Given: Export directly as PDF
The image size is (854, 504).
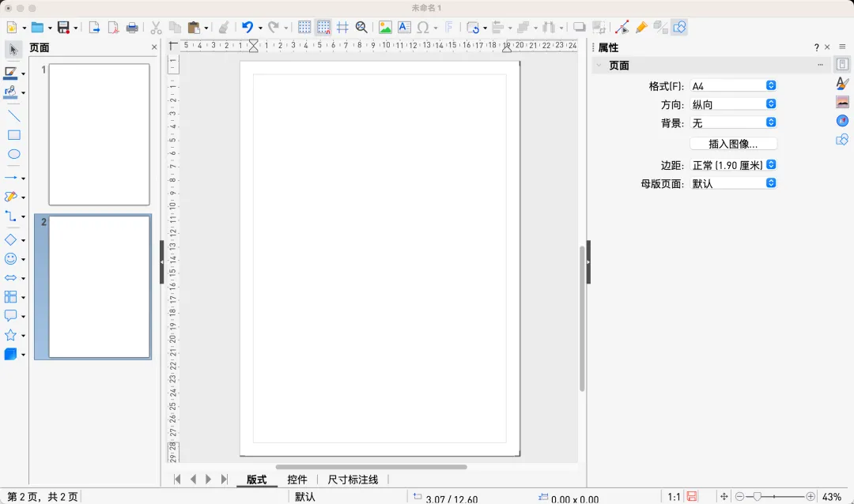Looking at the screenshot, I should tap(113, 27).
